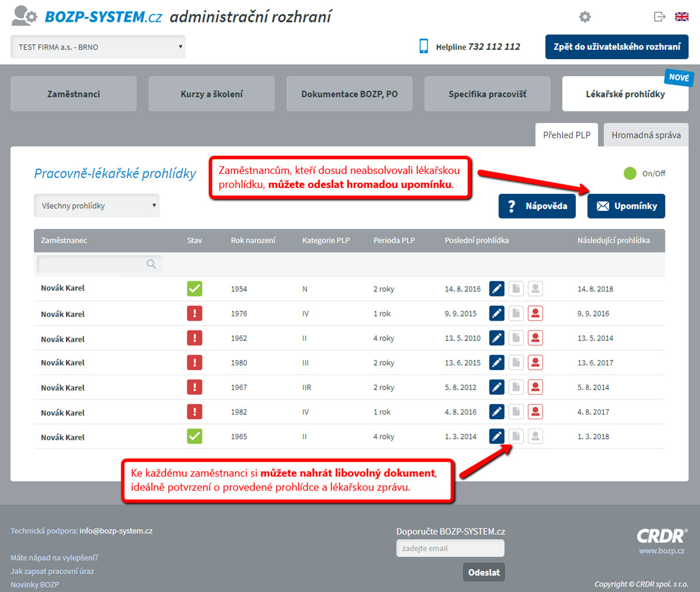Image resolution: width=700 pixels, height=592 pixels.
Task: Open the Kurzy a školení section
Action: [212, 94]
